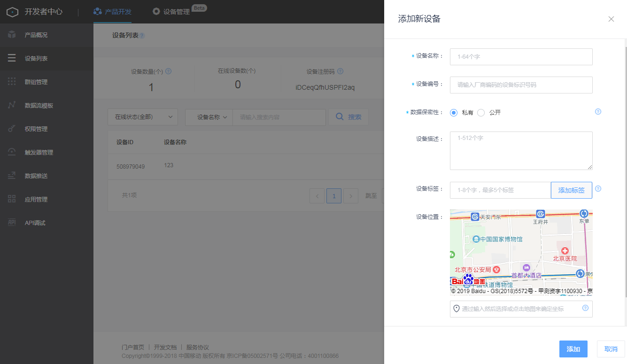Image resolution: width=627 pixels, height=364 pixels.
Task: Click help icon beside 数据保密性 options
Action: (598, 112)
